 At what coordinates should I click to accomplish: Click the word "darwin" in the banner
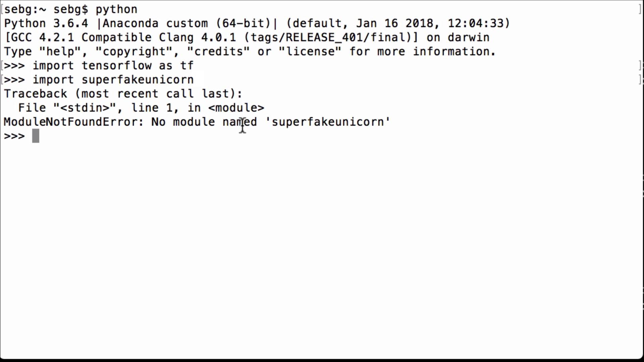468,38
